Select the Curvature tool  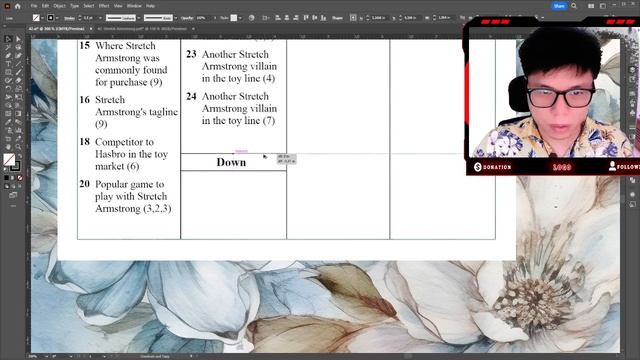click(18, 56)
